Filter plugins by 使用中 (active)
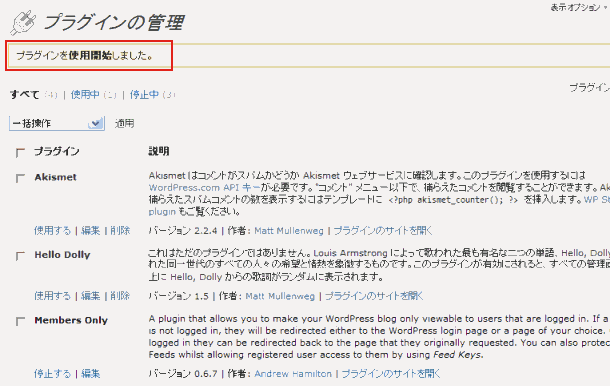The width and height of the screenshot is (610, 386). click(x=85, y=95)
